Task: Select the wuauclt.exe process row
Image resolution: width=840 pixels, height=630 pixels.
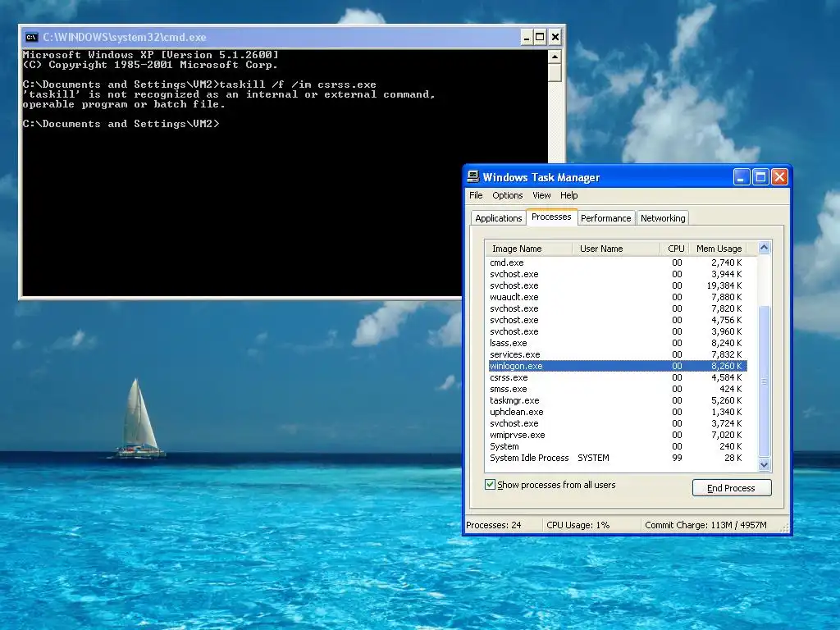Action: coord(618,297)
